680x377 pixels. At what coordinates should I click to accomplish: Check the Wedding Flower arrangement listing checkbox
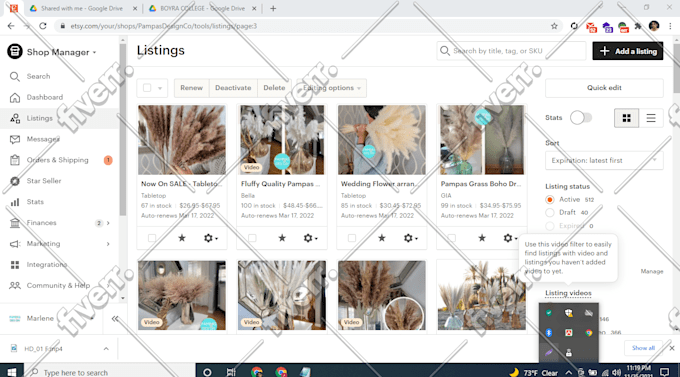352,238
